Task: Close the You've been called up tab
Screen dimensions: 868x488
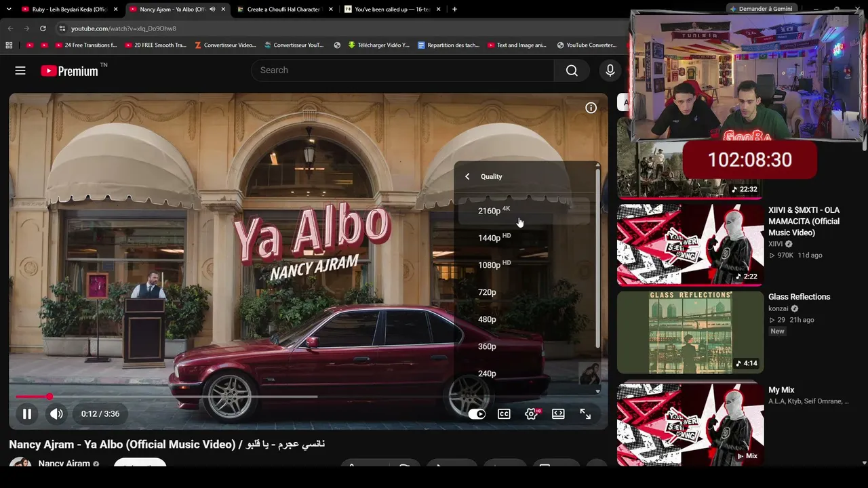Action: (439, 9)
